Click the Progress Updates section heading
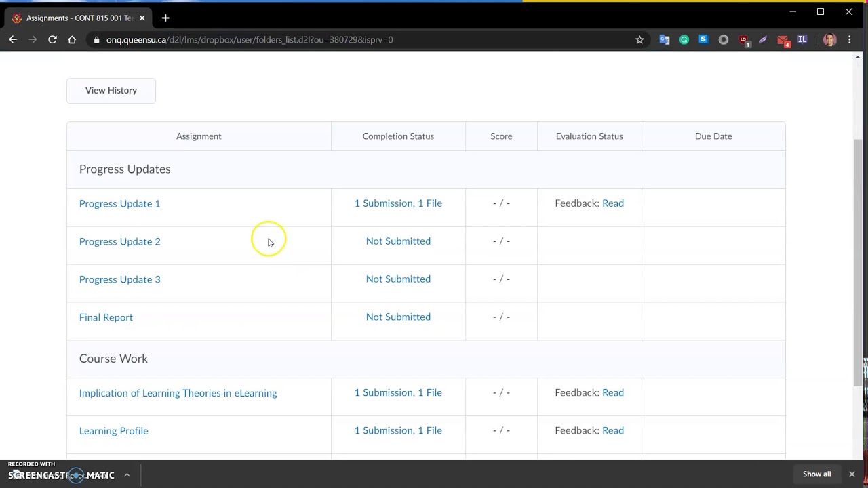The width and height of the screenshot is (868, 488). [x=125, y=169]
